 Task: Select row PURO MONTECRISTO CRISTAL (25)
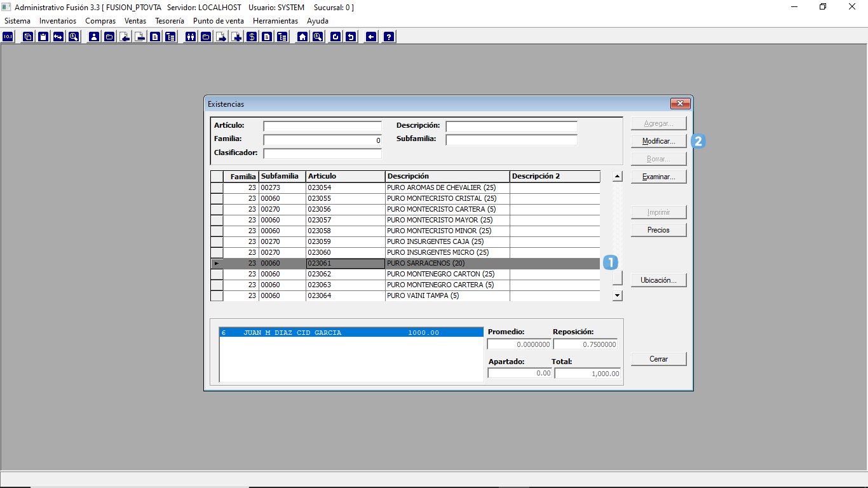[x=405, y=198]
